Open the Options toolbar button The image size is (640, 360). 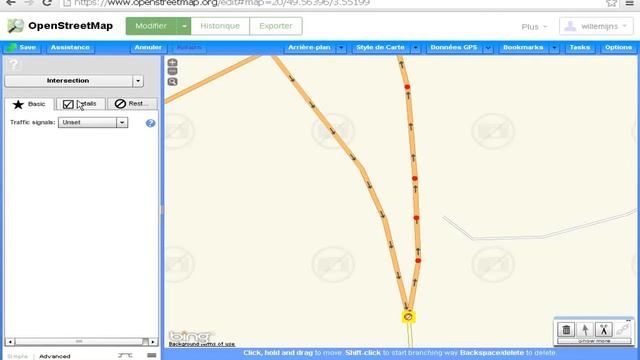618,47
